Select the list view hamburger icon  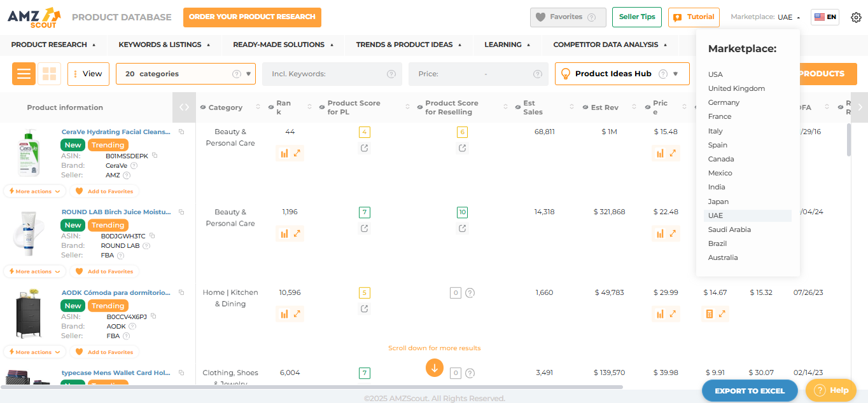24,74
